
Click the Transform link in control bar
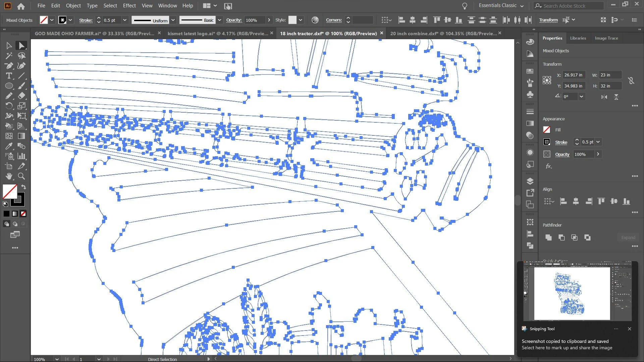pyautogui.click(x=548, y=20)
